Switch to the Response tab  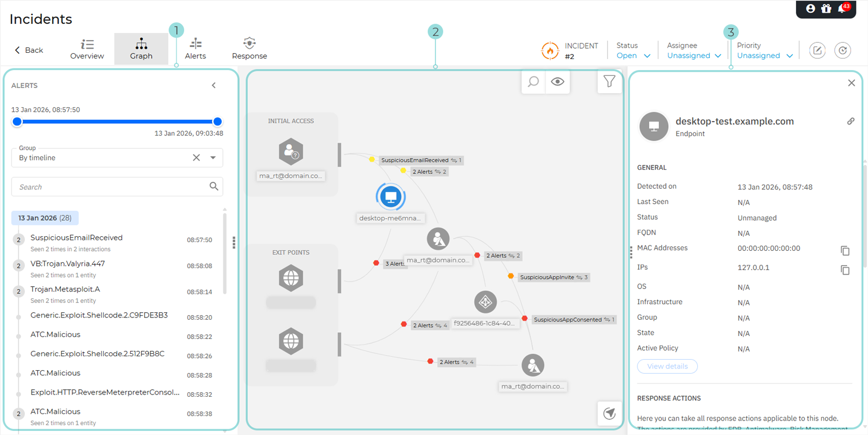[249, 49]
